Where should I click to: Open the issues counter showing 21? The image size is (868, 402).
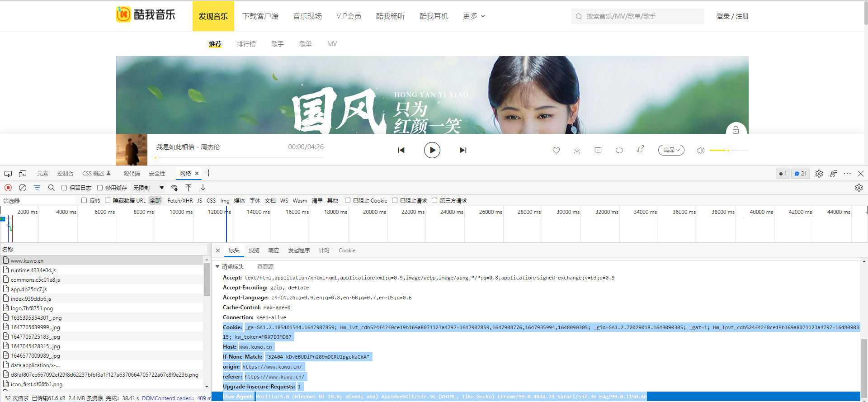coord(801,174)
